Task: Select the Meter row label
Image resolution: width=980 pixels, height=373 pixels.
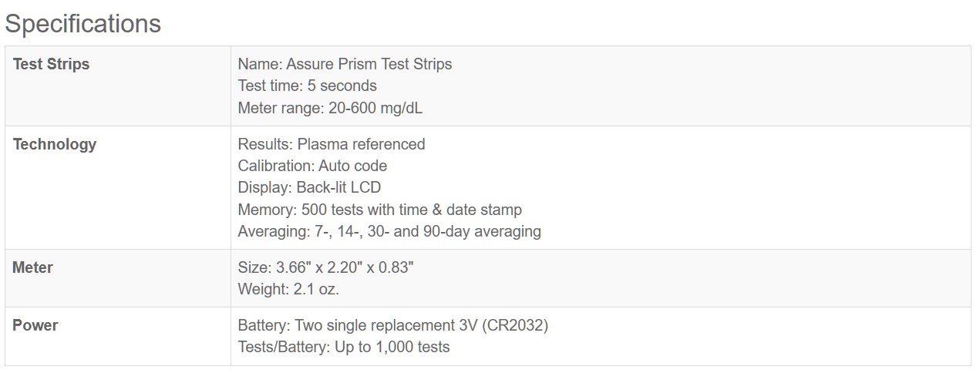Action: (32, 267)
